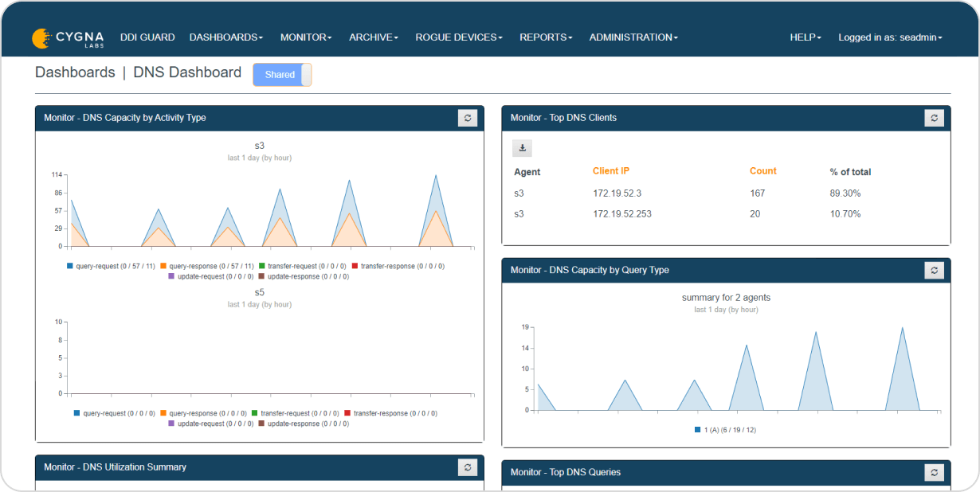Refresh the DNS Capacity by Query Type panel
980x492 pixels.
click(x=934, y=270)
